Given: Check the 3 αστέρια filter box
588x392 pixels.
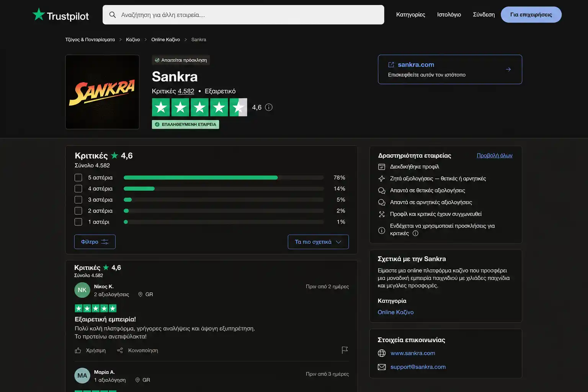Looking at the screenshot, I should click(78, 200).
